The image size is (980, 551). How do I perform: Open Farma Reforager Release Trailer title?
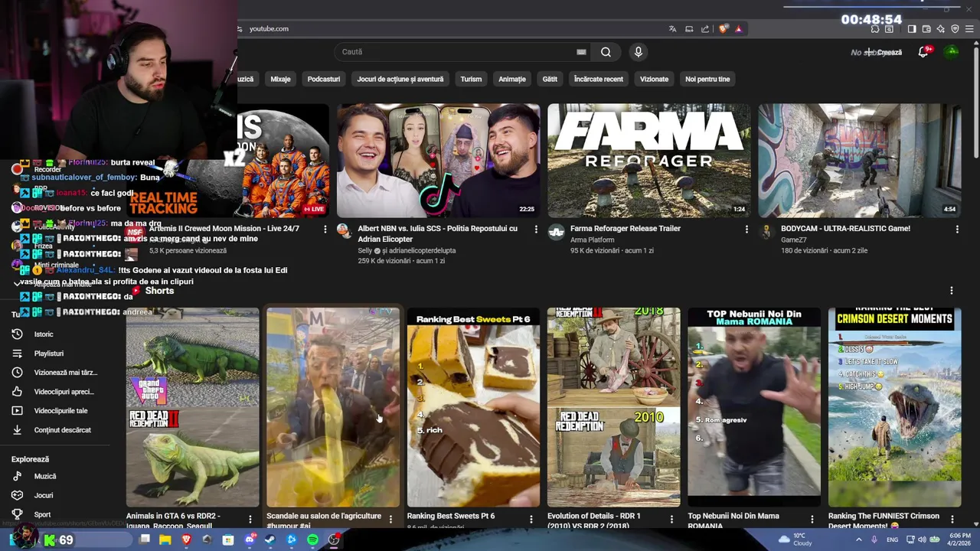click(x=626, y=229)
